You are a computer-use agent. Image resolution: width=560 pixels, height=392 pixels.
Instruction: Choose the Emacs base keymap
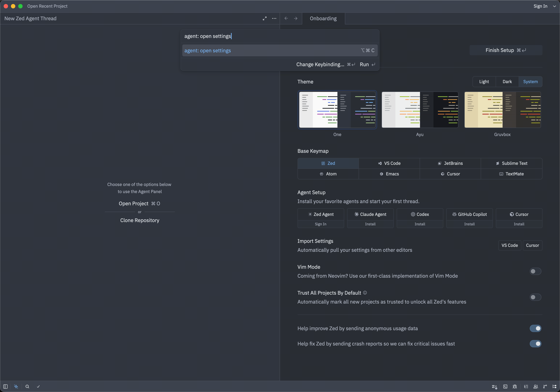[x=389, y=174]
